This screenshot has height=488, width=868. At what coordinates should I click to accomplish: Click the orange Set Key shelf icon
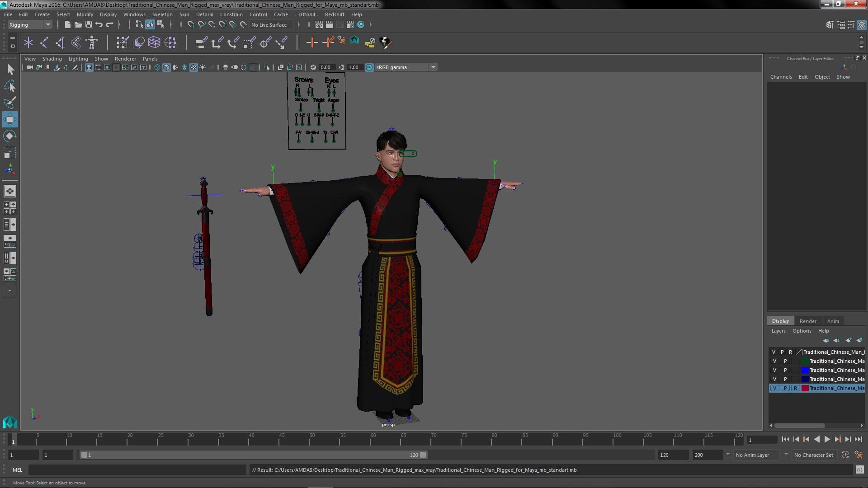(311, 42)
